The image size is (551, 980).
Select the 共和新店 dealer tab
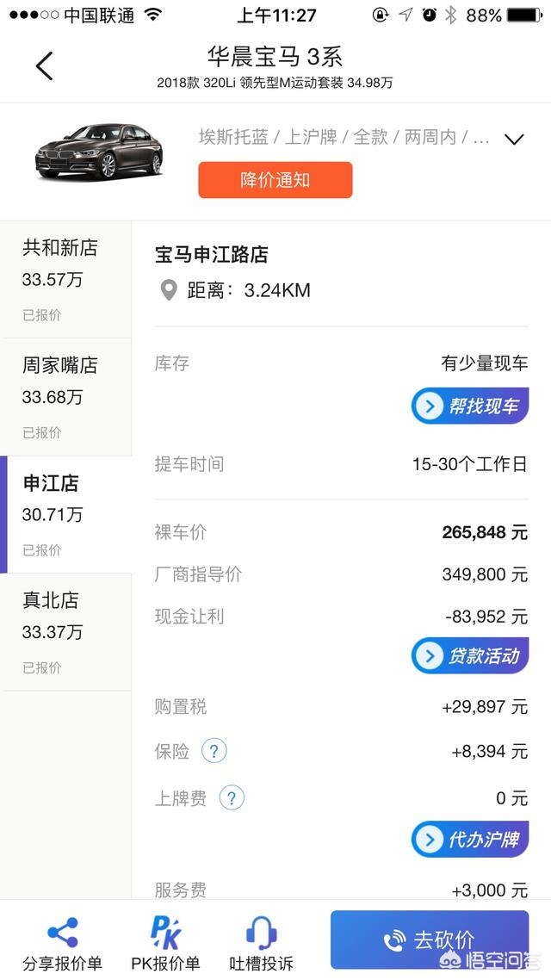[66, 279]
